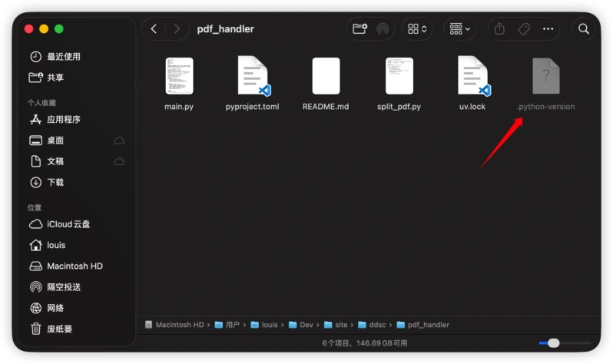Open the more actions ellipsis menu
Viewport: 613px width, 364px height.
(548, 28)
